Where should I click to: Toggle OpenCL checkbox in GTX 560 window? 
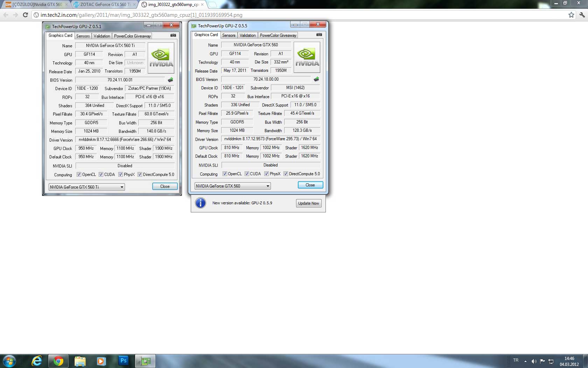pyautogui.click(x=225, y=174)
